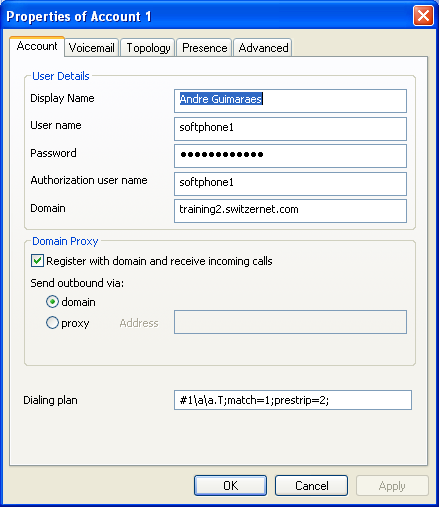Select the Presence tab

[x=204, y=48]
